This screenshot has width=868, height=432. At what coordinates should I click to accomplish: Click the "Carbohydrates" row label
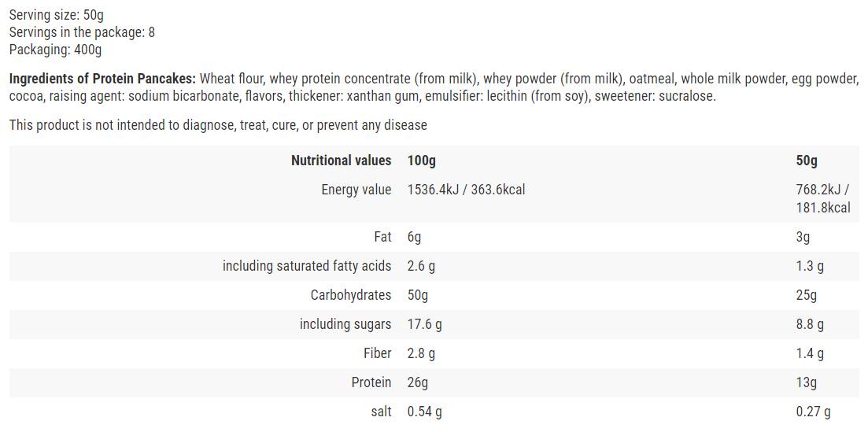pos(350,295)
